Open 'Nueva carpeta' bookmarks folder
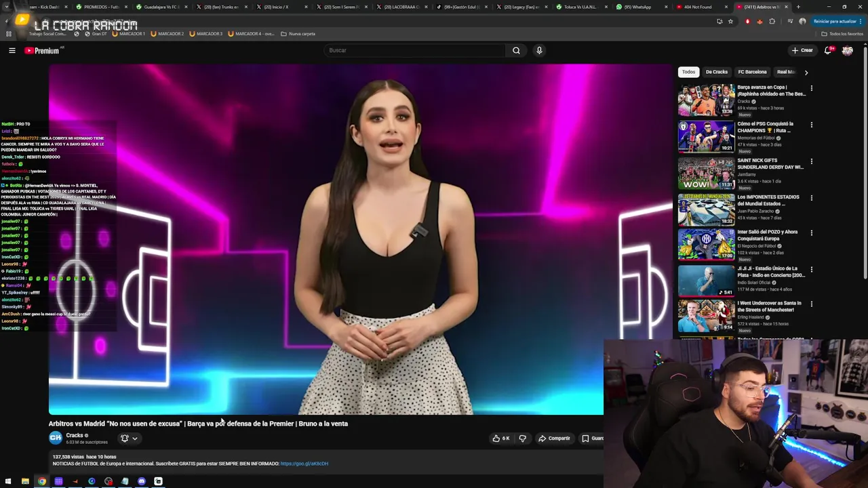The image size is (868, 488). pos(298,33)
